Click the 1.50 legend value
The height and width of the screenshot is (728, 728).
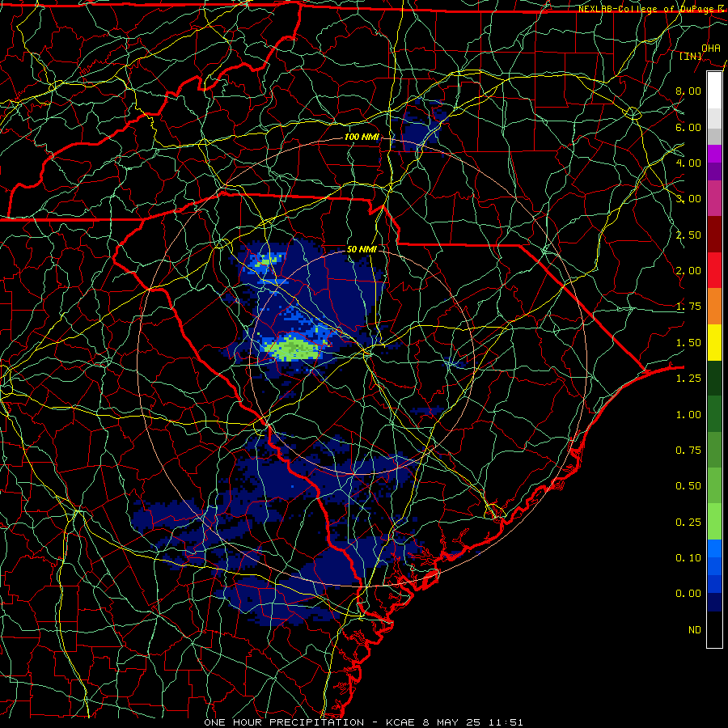click(688, 343)
